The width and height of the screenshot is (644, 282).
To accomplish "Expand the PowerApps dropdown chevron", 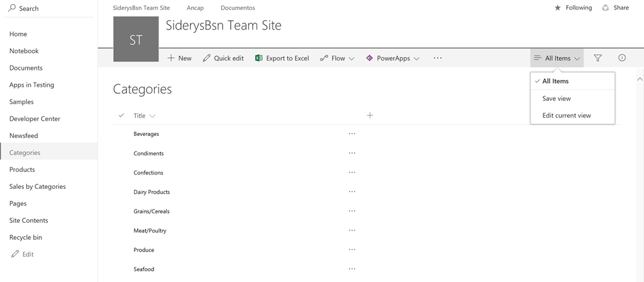I will pyautogui.click(x=416, y=59).
